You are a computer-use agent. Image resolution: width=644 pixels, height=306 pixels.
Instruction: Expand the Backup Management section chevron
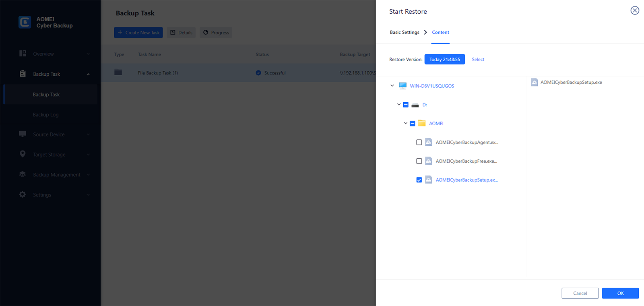tap(88, 175)
